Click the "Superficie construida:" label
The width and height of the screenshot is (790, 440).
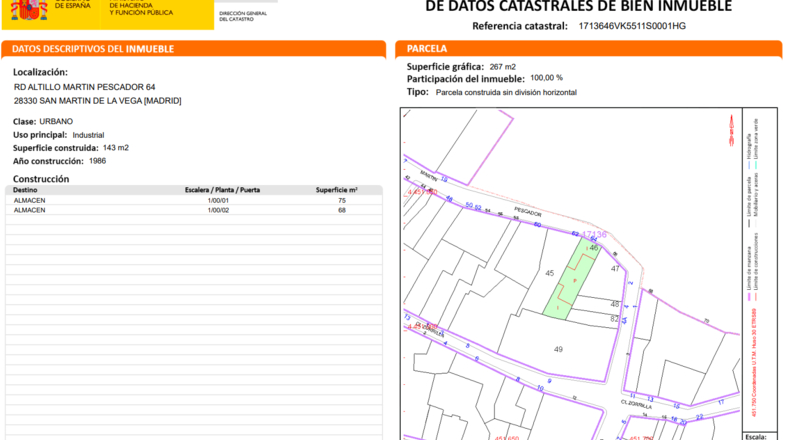click(56, 148)
